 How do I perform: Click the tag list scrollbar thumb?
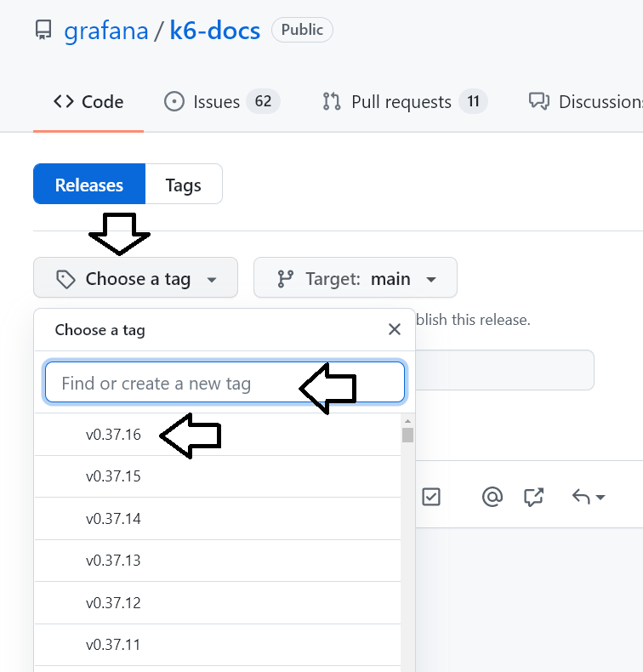pos(407,435)
